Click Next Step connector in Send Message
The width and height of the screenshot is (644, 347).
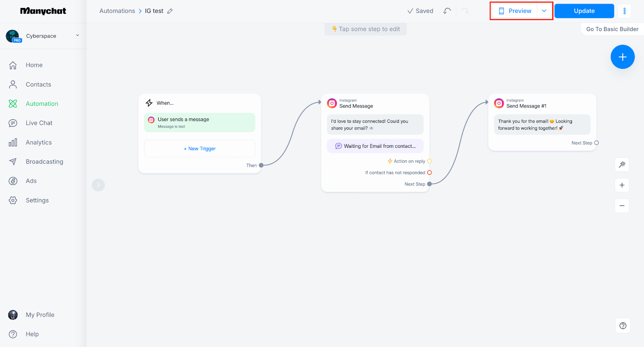coord(429,184)
